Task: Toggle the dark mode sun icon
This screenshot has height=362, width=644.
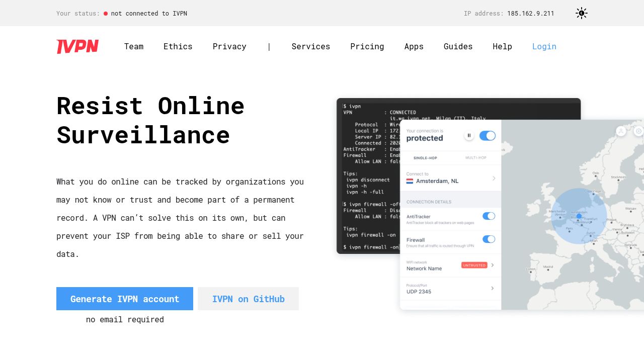Action: pos(582,13)
